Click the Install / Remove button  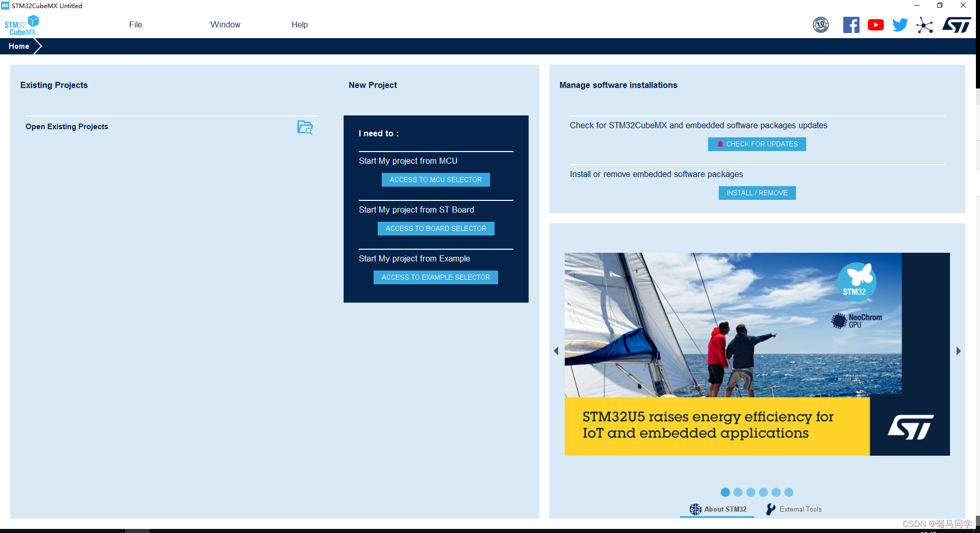757,193
